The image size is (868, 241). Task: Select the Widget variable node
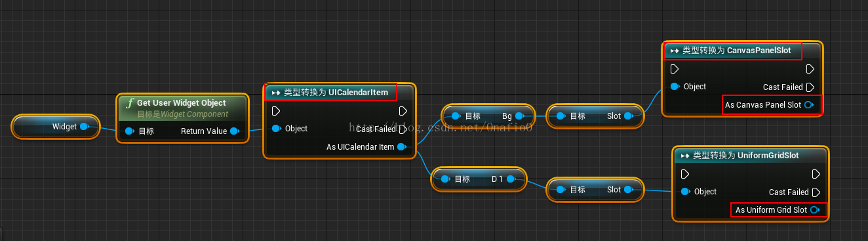pyautogui.click(x=56, y=127)
